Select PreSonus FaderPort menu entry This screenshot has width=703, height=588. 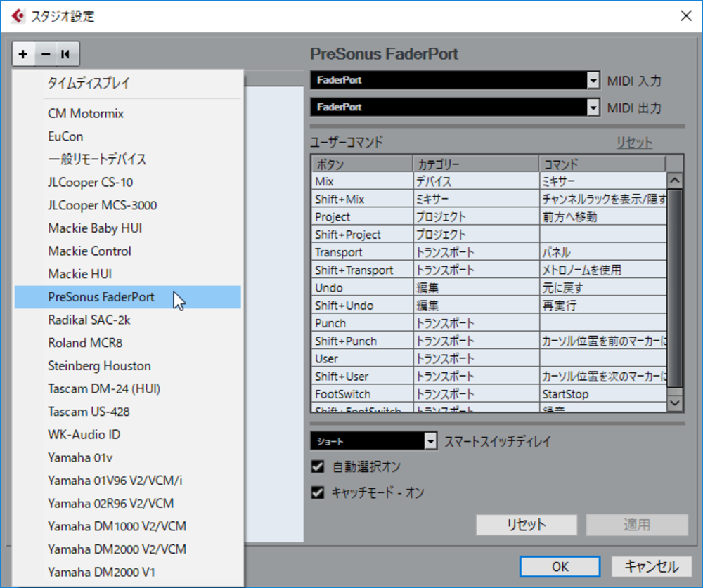point(128,297)
